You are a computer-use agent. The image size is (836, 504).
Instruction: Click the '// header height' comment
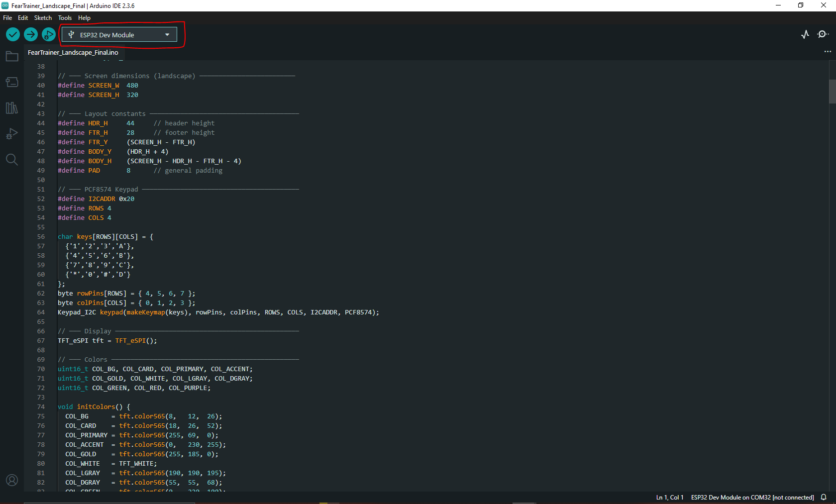[184, 123]
